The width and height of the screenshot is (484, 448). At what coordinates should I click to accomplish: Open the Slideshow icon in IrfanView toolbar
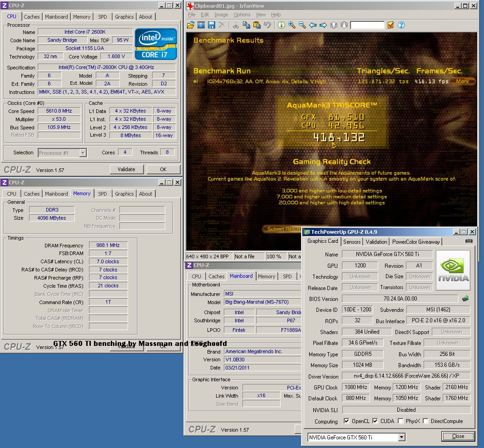pyautogui.click(x=201, y=25)
